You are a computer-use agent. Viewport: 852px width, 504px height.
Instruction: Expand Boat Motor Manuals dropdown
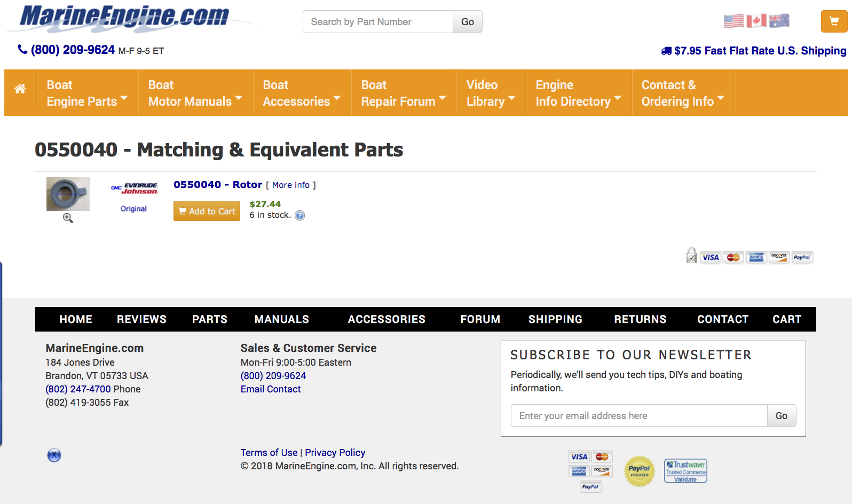click(x=195, y=93)
